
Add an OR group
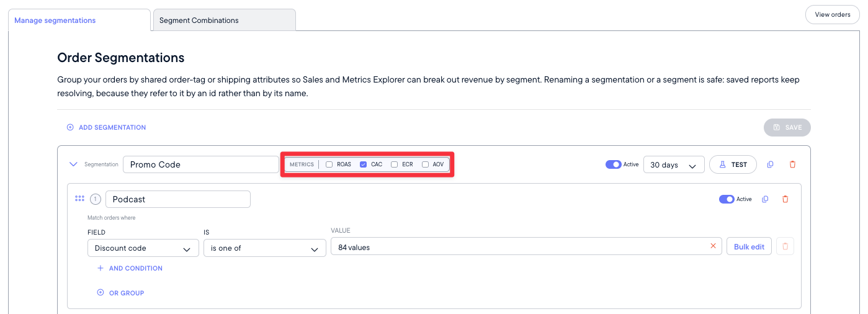[120, 293]
